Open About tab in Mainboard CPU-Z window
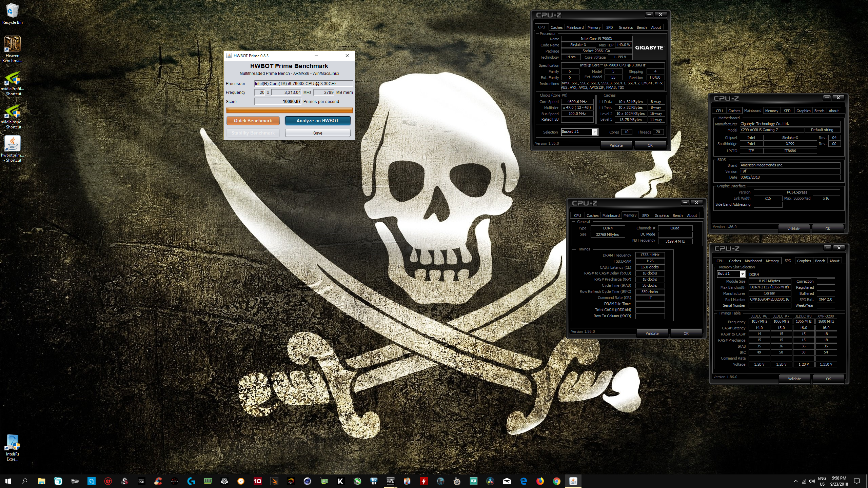 tap(833, 111)
